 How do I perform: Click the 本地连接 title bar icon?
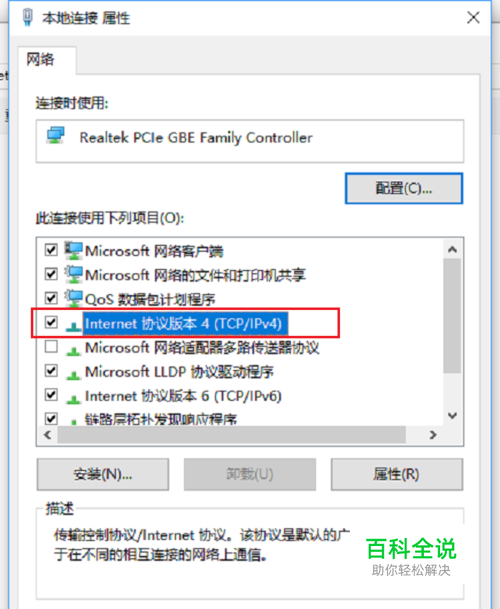click(28, 17)
